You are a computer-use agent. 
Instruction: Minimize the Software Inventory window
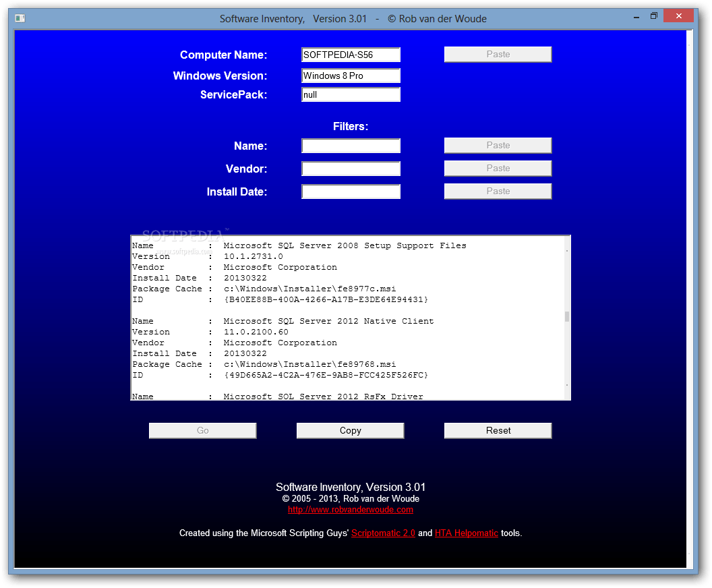[636, 16]
